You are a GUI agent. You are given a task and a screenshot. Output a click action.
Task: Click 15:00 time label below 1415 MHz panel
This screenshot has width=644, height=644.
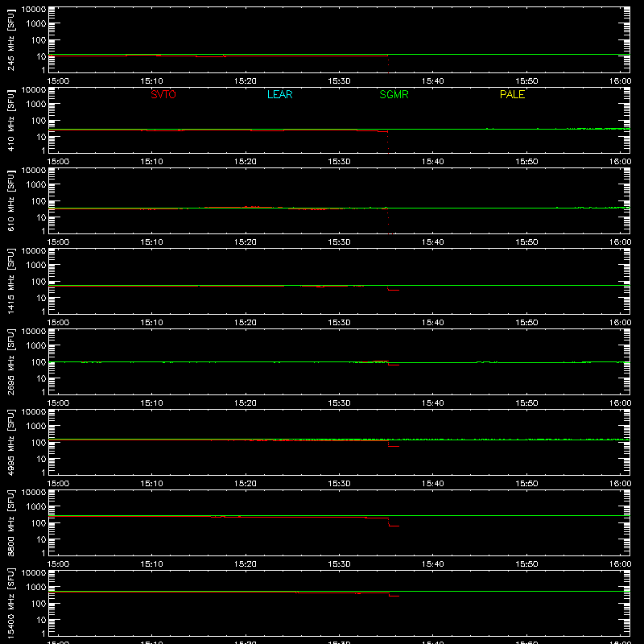point(58,323)
